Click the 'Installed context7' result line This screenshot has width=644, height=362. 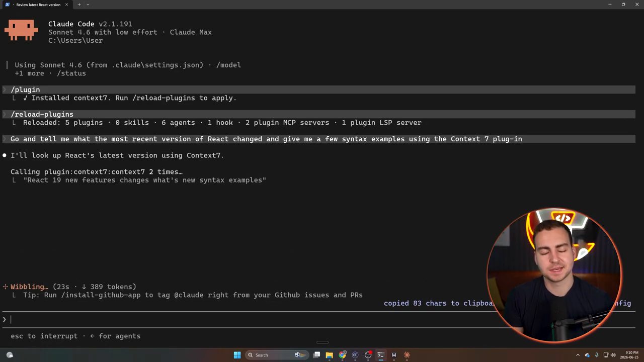coord(130,98)
